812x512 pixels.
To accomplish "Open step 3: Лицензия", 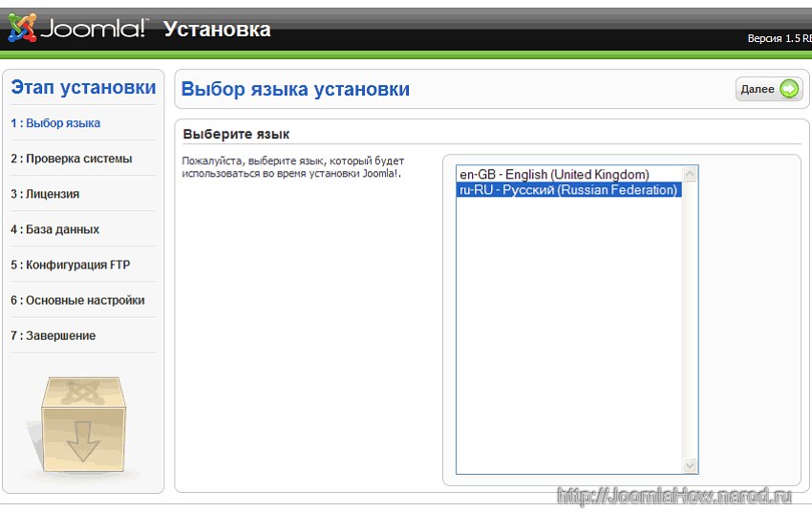I will click(45, 194).
